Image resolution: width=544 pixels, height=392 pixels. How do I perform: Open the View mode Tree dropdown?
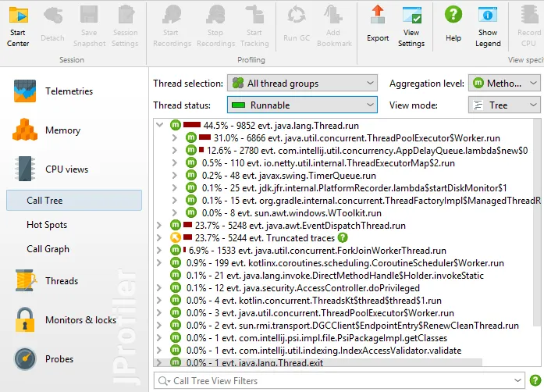point(504,105)
